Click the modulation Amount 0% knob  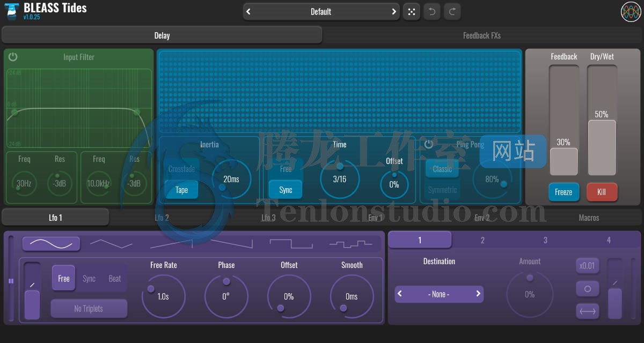530,294
